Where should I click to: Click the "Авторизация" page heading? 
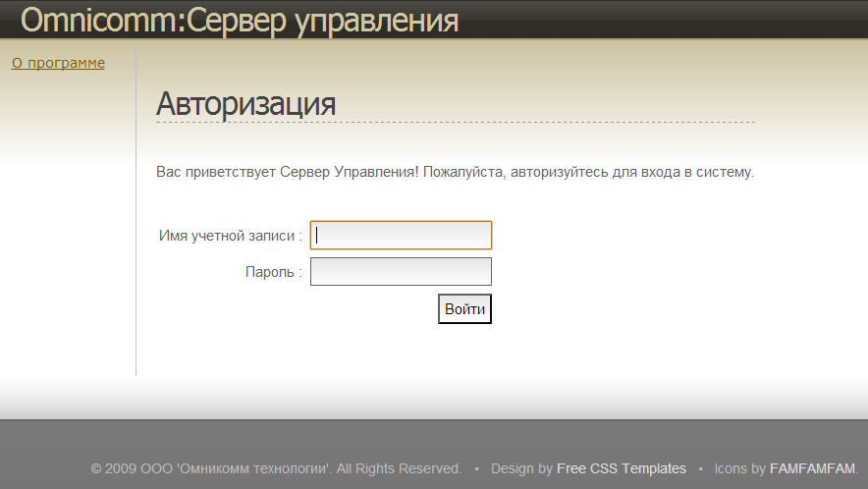(x=245, y=104)
